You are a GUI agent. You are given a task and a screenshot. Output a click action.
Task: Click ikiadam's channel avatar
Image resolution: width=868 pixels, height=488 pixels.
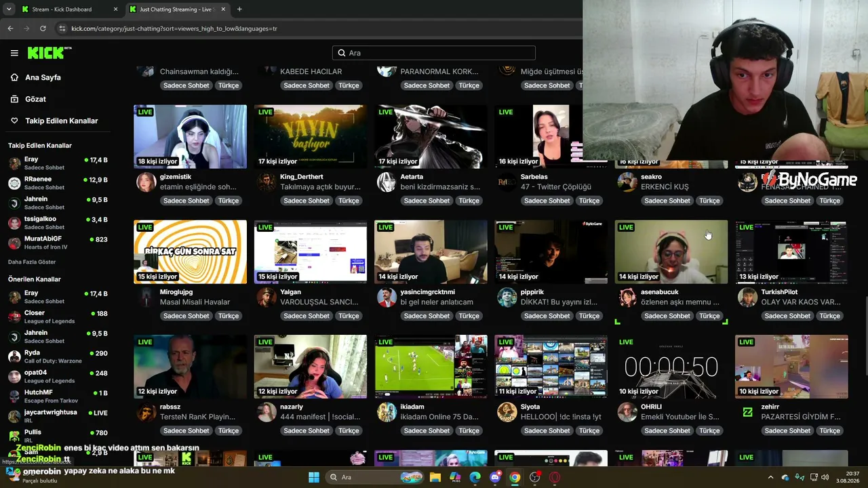coord(387,411)
